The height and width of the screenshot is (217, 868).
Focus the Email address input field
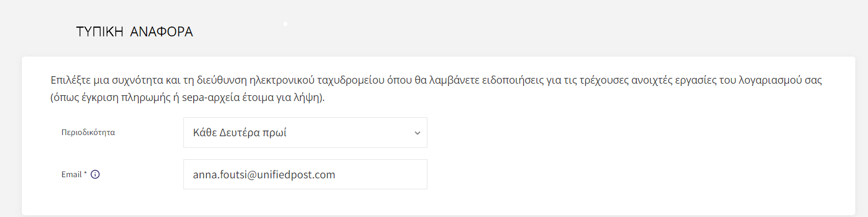pyautogui.click(x=305, y=174)
